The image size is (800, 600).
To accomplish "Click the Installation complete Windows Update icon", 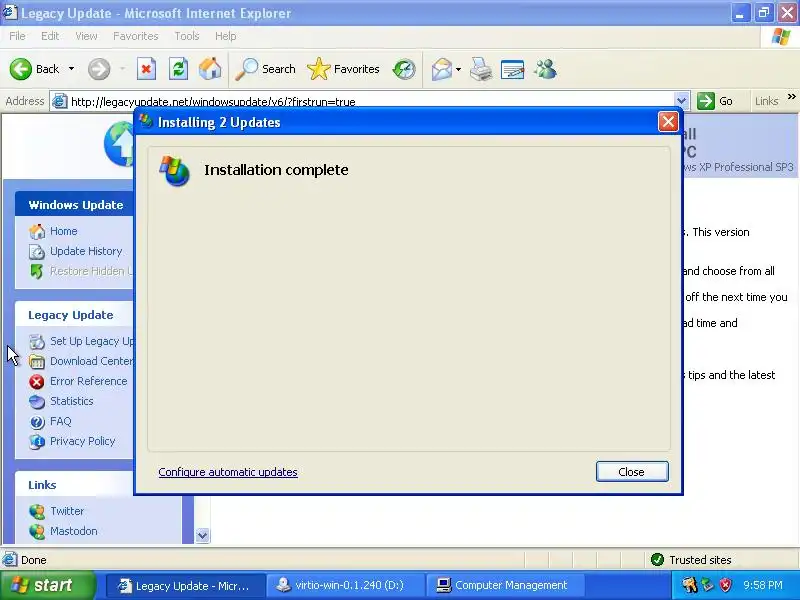I will tap(174, 170).
